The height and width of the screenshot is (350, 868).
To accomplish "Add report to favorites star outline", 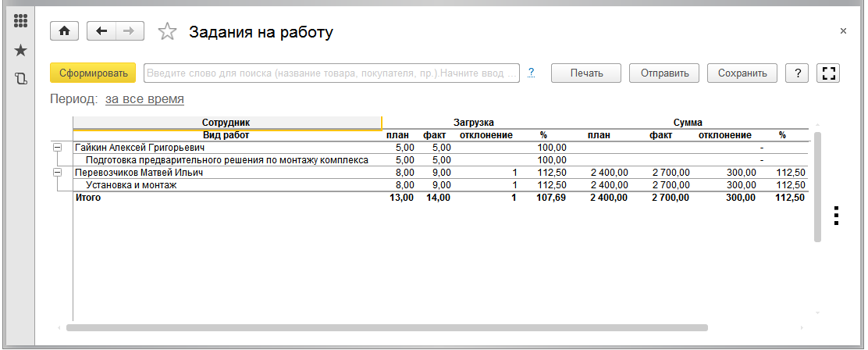I will pyautogui.click(x=167, y=31).
